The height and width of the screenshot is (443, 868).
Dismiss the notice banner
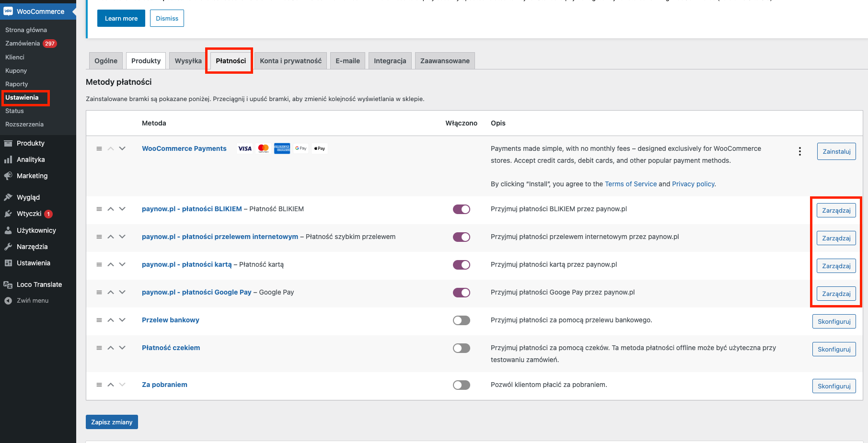pyautogui.click(x=167, y=18)
